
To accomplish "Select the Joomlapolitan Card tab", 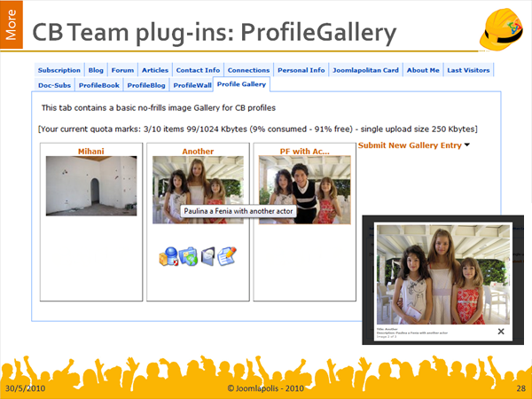I will (365, 70).
